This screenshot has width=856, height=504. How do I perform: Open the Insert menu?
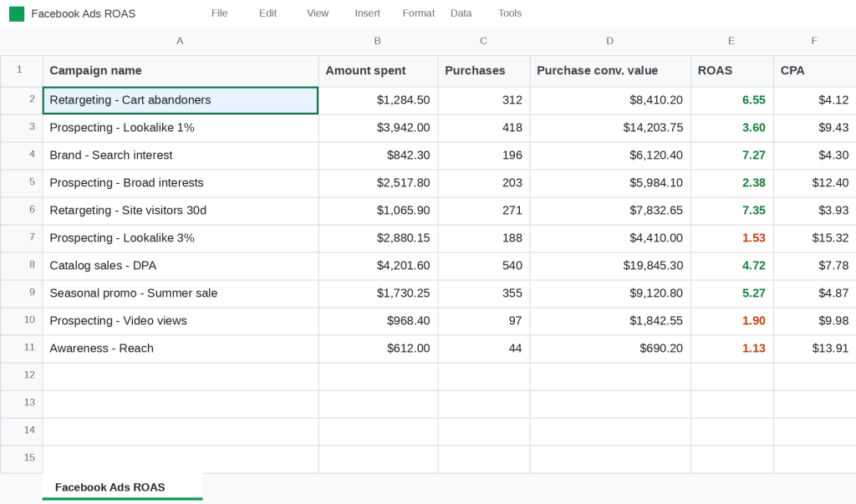pyautogui.click(x=368, y=13)
